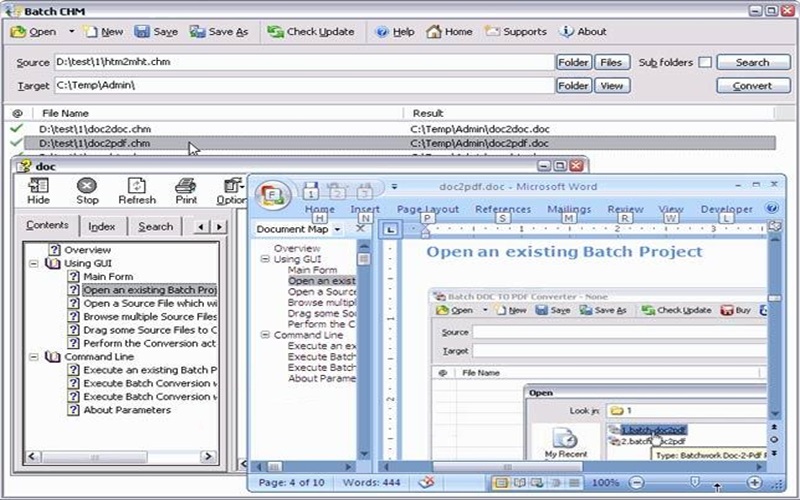
Task: Switch to Contents tab in help viewer
Action: coord(47,226)
